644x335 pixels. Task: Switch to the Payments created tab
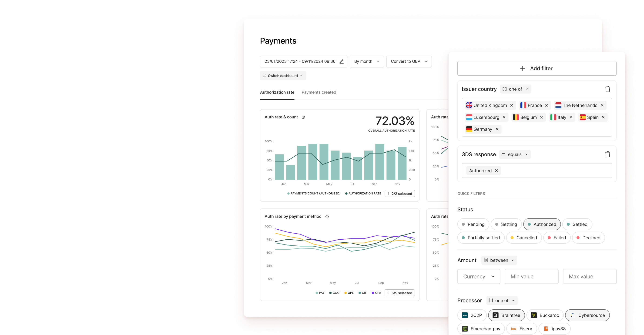[319, 92]
